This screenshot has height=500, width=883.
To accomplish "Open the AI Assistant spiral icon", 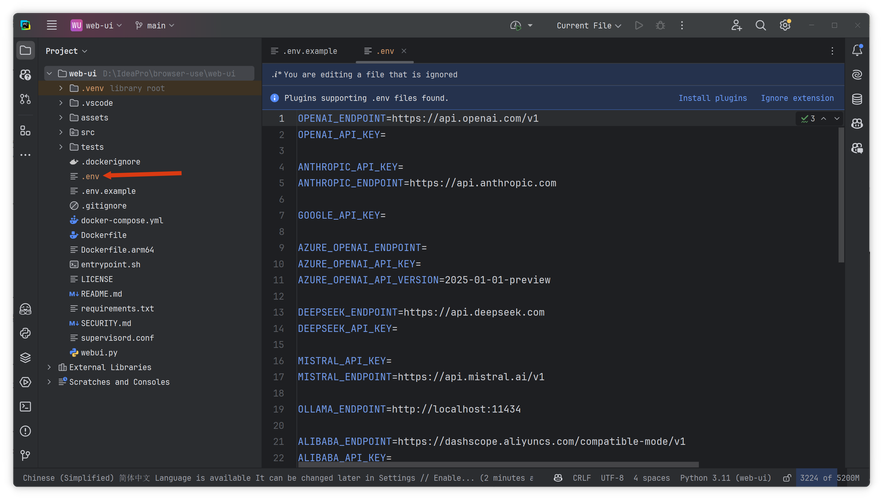I will coord(857,74).
